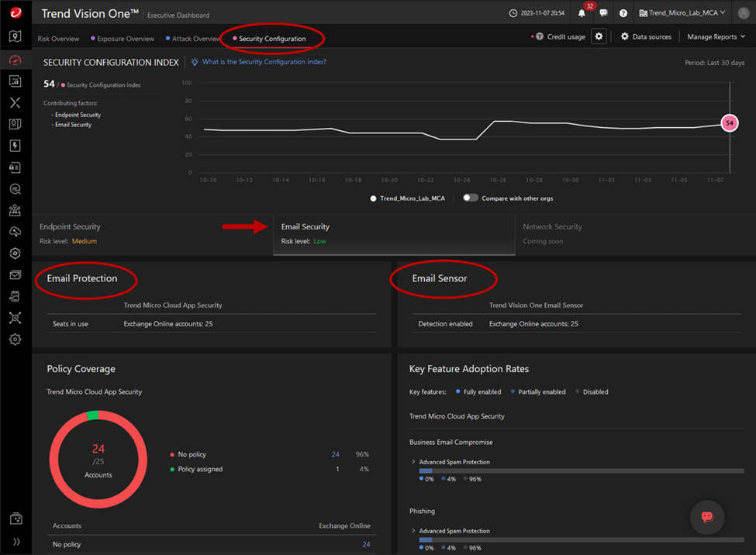Open the dashboard gauge sidebar icon
The height and width of the screenshot is (555, 756).
click(16, 60)
